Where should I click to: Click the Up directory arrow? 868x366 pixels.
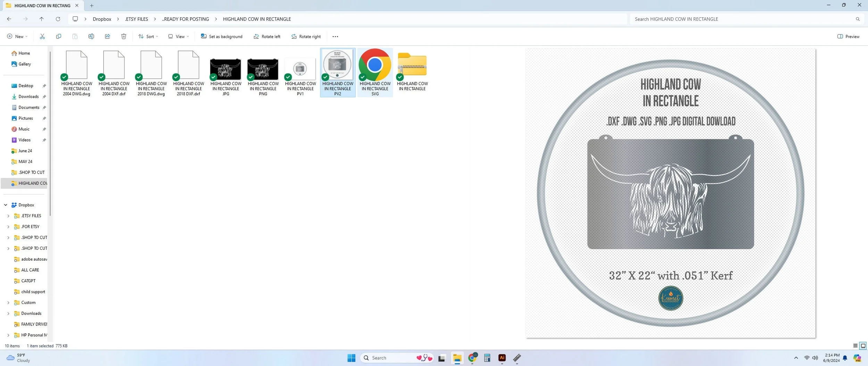pyautogui.click(x=42, y=19)
